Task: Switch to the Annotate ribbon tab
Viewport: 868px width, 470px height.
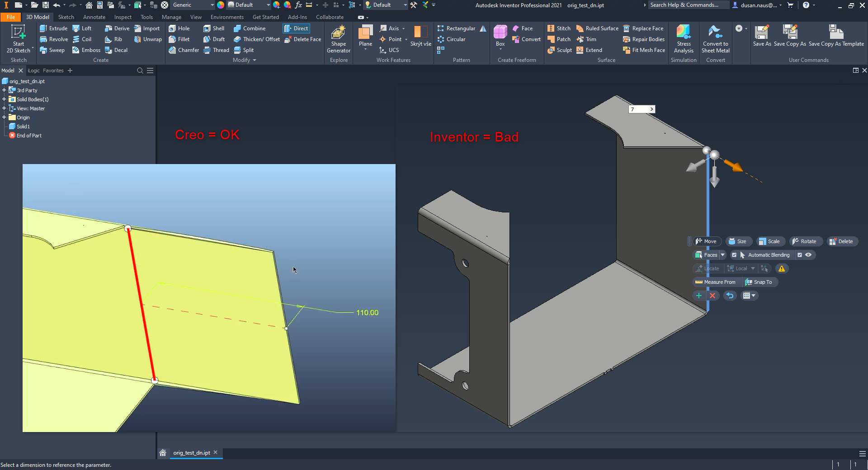Action: (x=94, y=17)
